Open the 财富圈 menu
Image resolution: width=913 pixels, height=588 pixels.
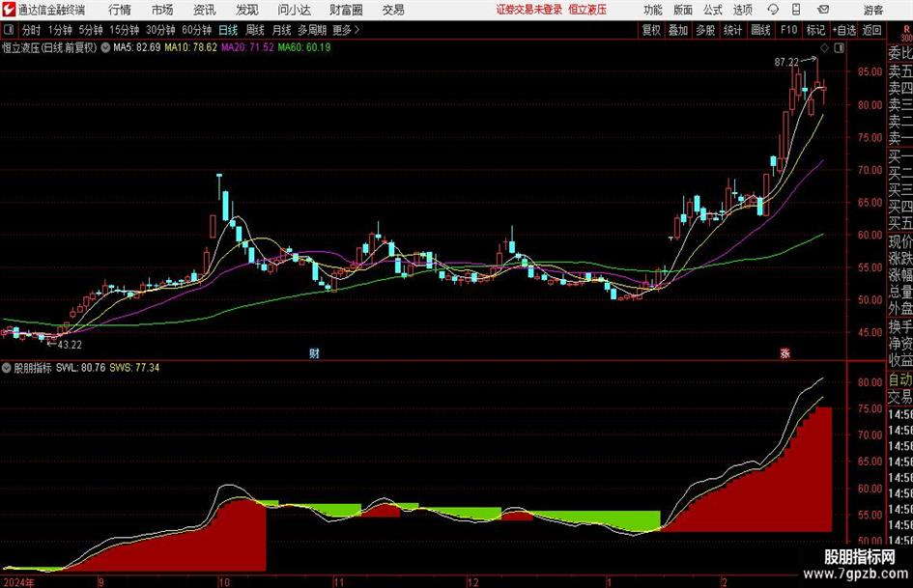(346, 10)
